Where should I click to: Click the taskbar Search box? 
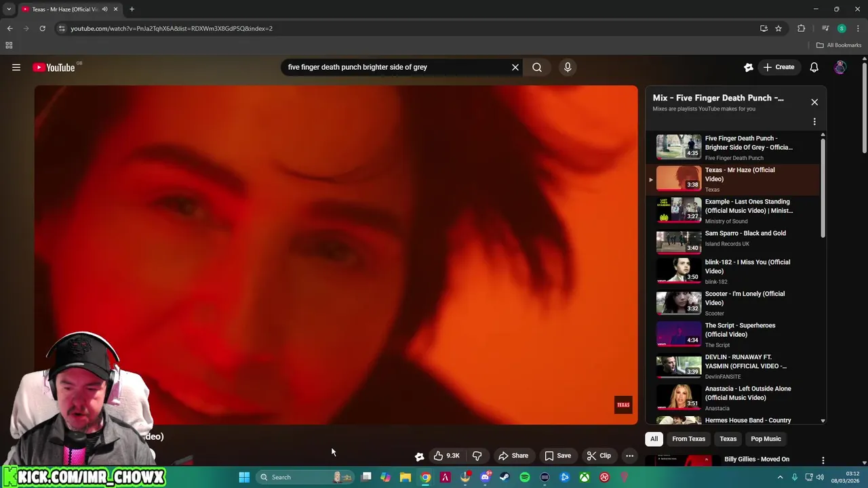pos(304,477)
